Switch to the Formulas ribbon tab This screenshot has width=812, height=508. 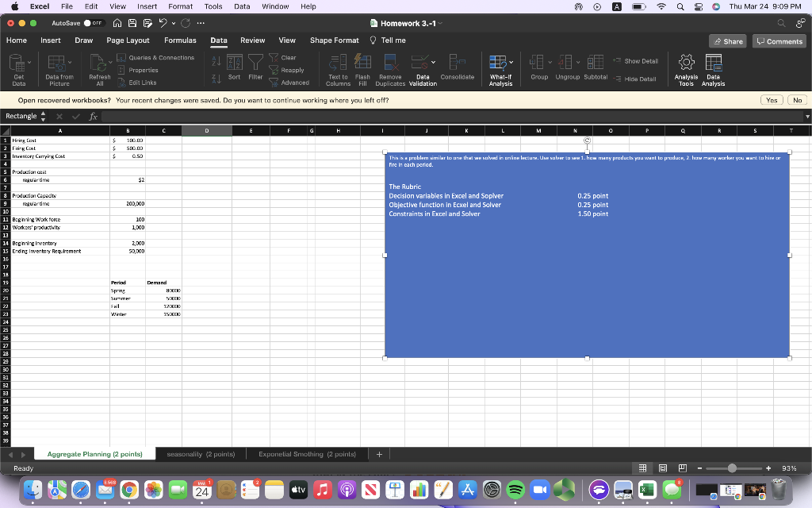pyautogui.click(x=180, y=40)
